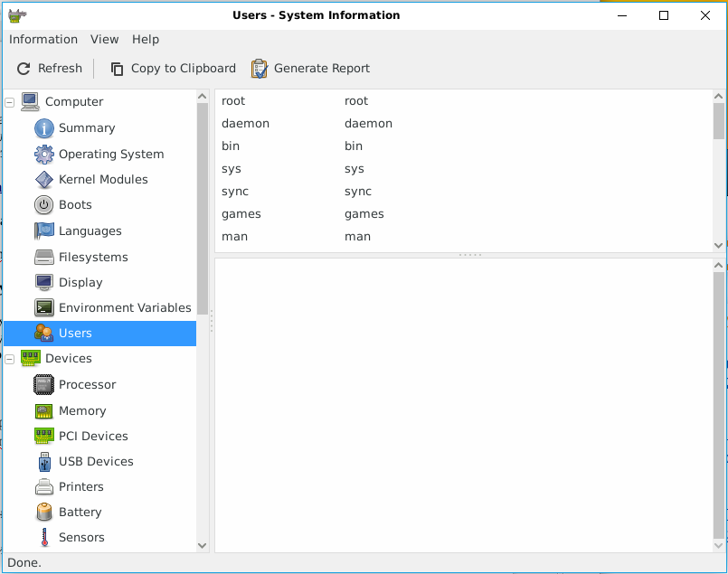728x574 pixels.
Task: Click the app icon in title bar
Action: tap(18, 15)
